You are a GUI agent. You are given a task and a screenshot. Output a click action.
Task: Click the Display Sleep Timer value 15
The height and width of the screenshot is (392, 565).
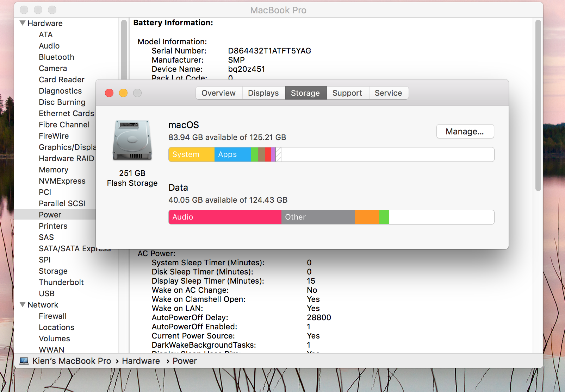[x=311, y=281]
